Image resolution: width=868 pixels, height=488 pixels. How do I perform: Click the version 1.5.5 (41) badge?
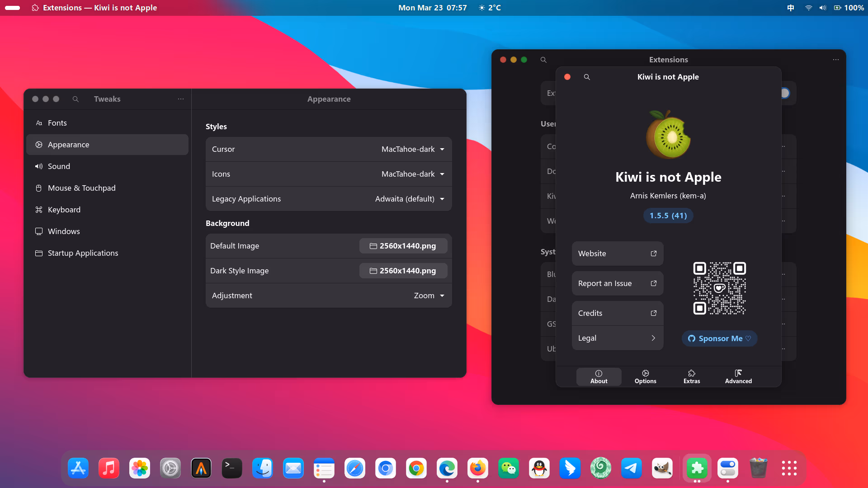pyautogui.click(x=668, y=216)
